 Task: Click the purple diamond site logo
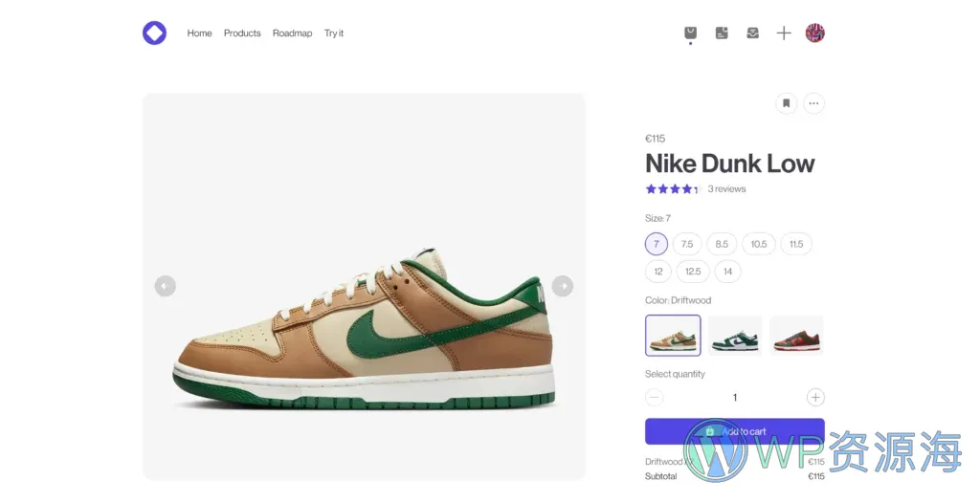point(154,33)
